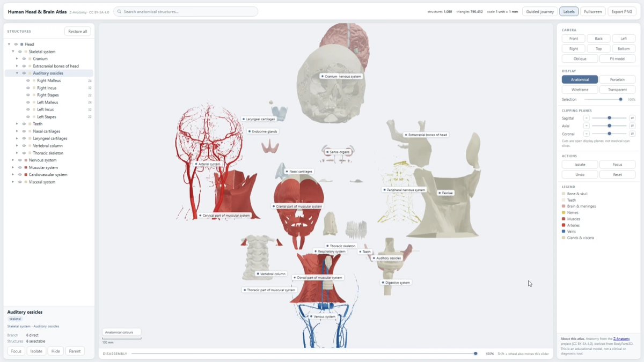Select the Anatomical display mode
This screenshot has width=644, height=362.
580,79
